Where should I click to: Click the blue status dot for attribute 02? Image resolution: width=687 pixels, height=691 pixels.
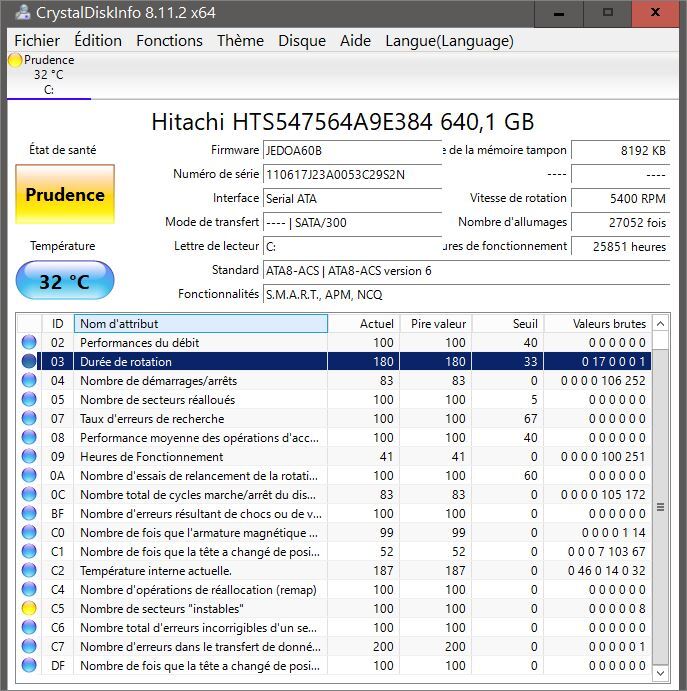[x=29, y=342]
